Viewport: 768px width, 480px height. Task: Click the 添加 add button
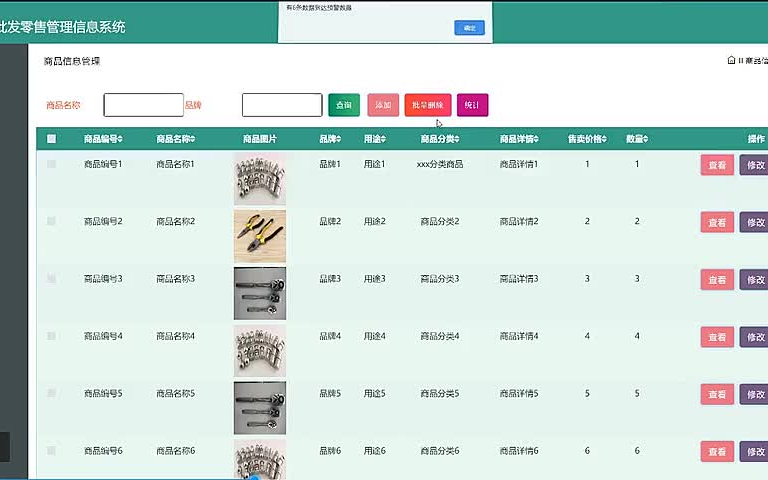click(383, 105)
